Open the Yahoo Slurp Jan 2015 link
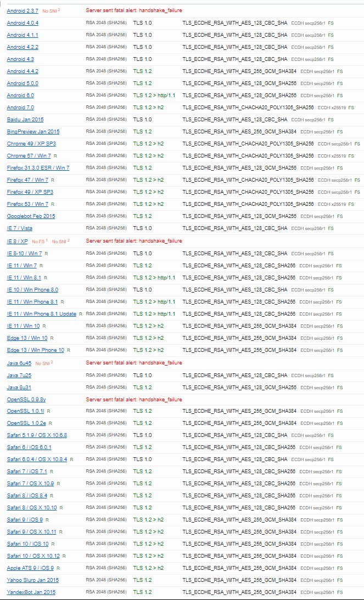 pyautogui.click(x=33, y=580)
